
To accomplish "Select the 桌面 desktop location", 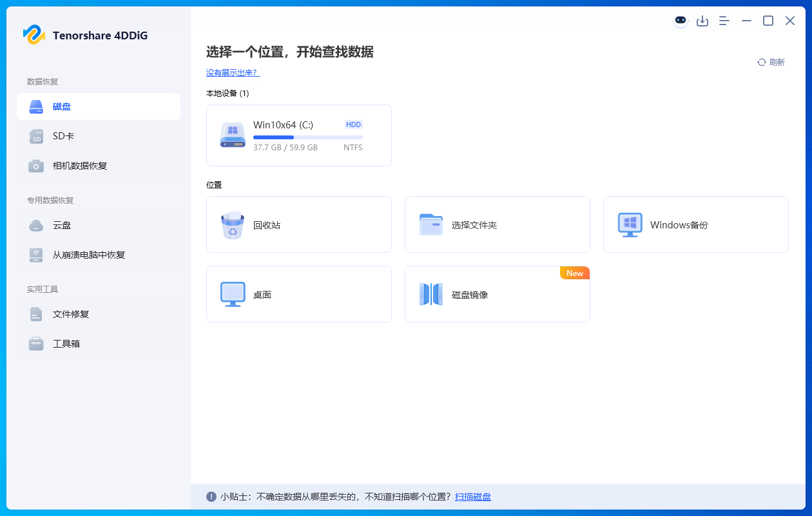I will (x=298, y=294).
